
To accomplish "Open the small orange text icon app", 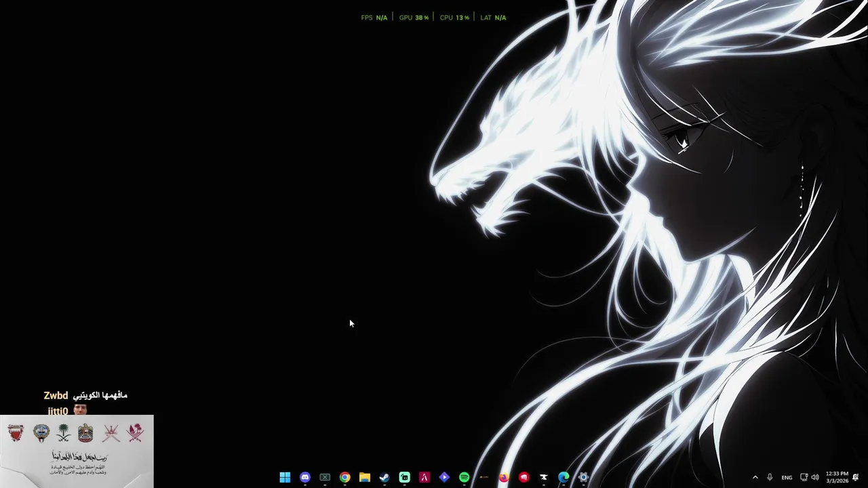I will click(x=484, y=477).
